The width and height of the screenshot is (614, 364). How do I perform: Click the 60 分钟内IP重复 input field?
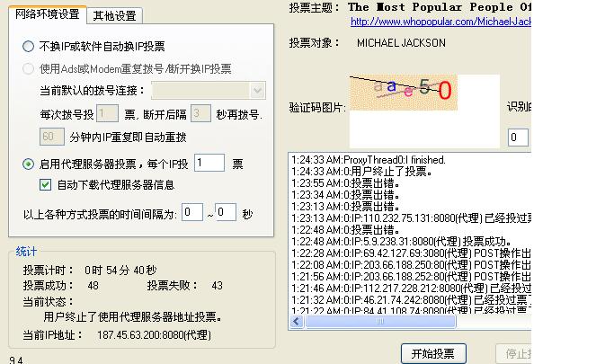51,137
